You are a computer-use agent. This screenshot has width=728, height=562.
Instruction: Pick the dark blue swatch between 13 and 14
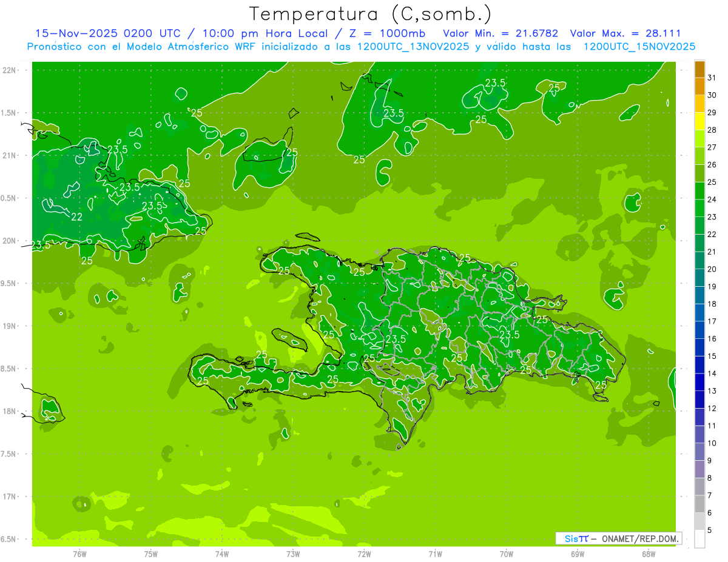(699, 382)
